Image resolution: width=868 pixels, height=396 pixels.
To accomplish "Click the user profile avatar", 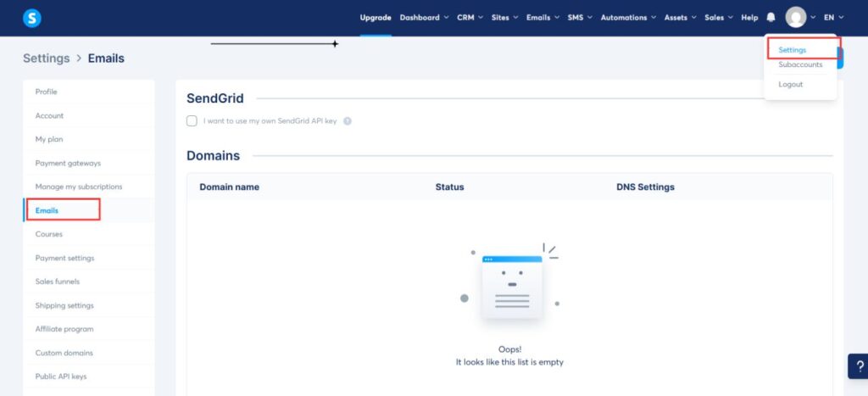I will (x=795, y=18).
